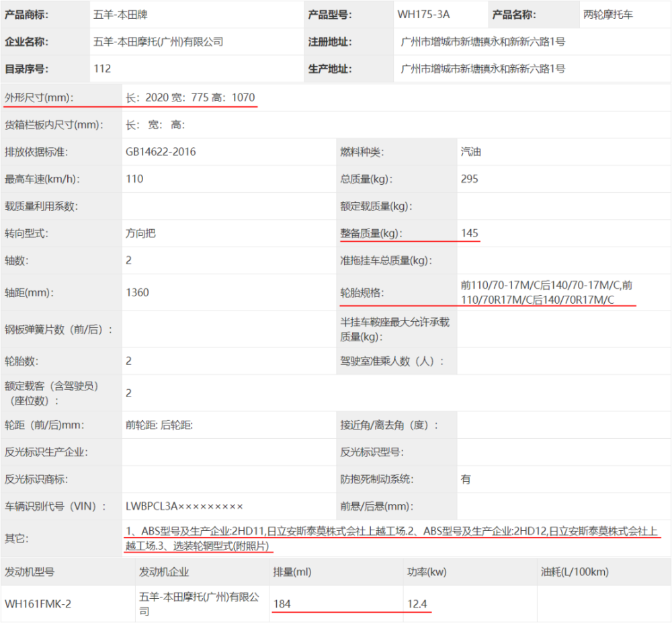Click the 产品商标 label
The height and width of the screenshot is (623, 672).
point(27,15)
